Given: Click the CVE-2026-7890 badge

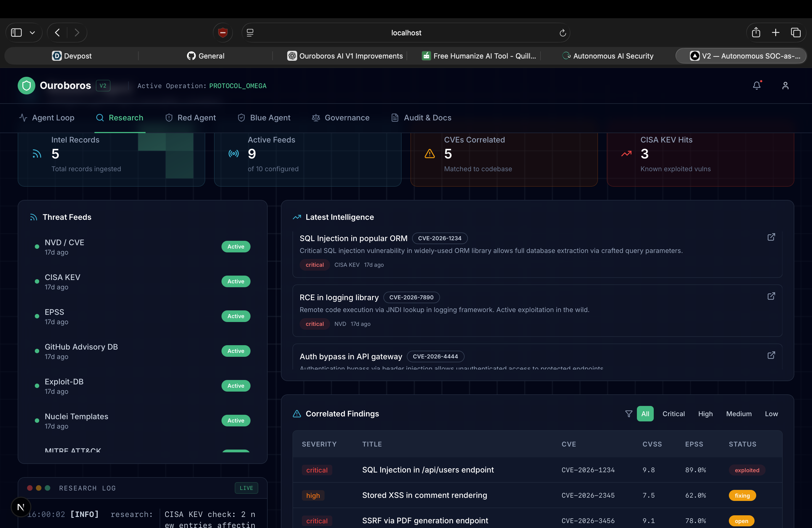Looking at the screenshot, I should 411,297.
